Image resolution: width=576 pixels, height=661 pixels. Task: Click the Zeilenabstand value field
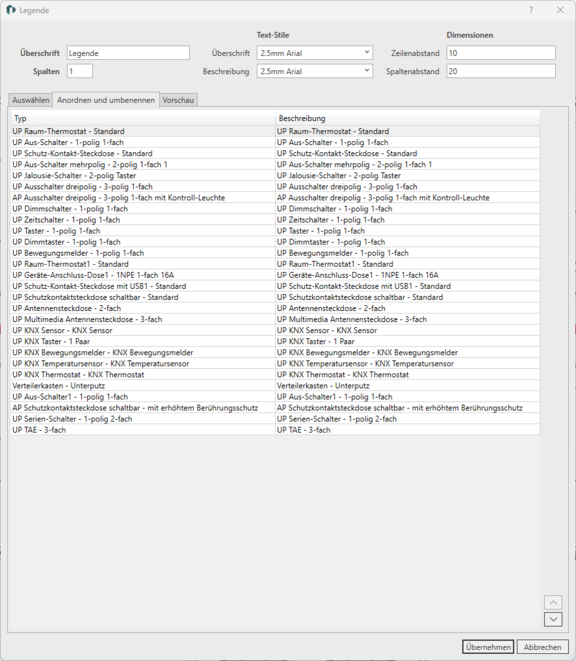(x=501, y=53)
